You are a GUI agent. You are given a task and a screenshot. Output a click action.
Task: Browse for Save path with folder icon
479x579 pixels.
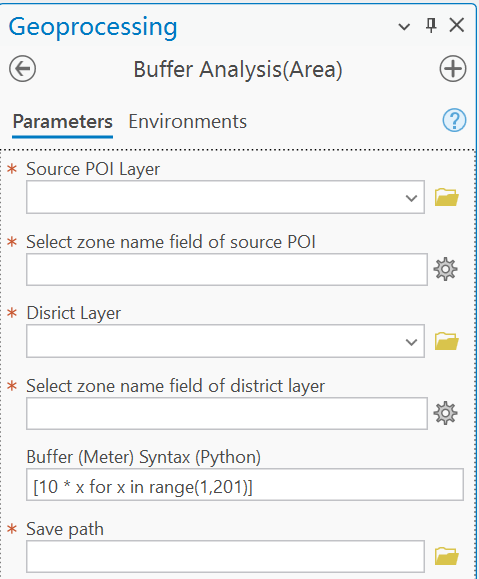447,556
